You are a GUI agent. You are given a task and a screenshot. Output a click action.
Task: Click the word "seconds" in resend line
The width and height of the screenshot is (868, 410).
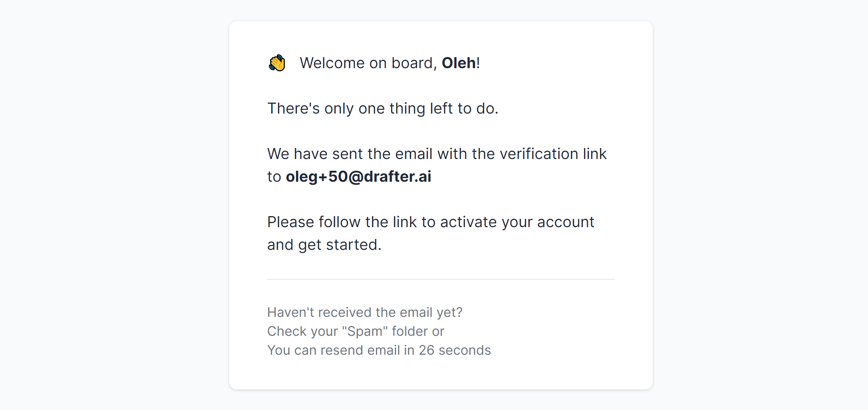(464, 350)
